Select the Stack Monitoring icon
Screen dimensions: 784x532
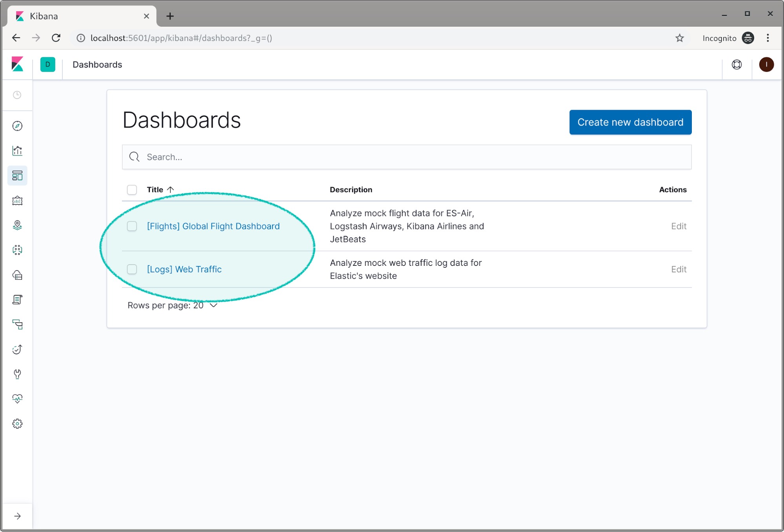[16, 398]
